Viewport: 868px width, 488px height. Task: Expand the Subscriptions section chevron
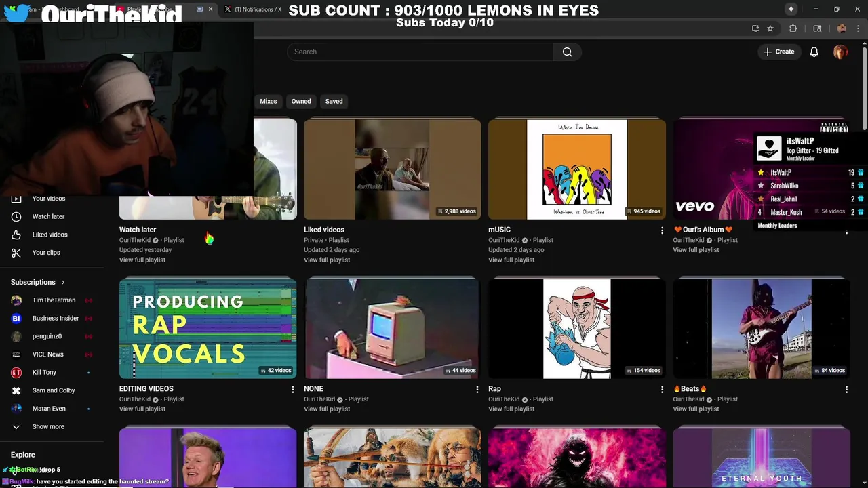point(63,282)
